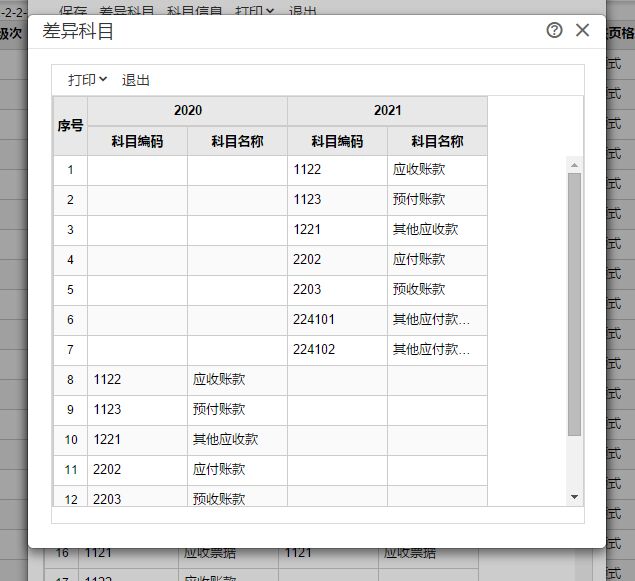Click the 序号 column header
The height and width of the screenshot is (581, 635).
[x=70, y=126]
